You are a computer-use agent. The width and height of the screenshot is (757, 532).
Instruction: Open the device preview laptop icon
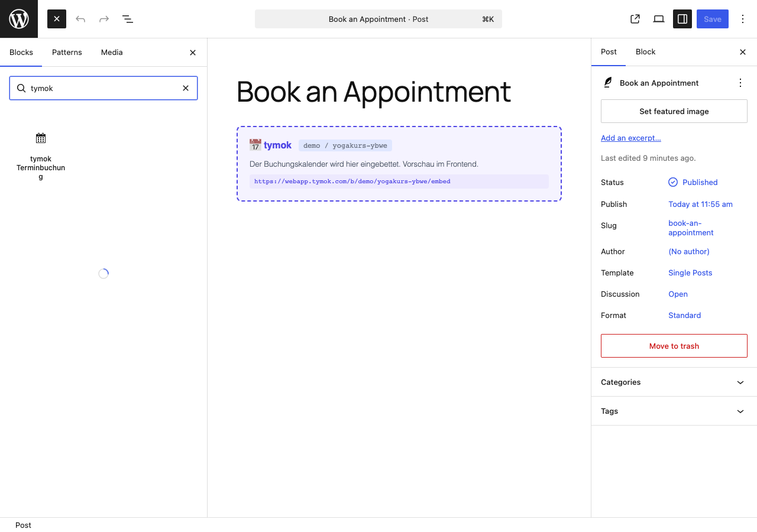[659, 19]
